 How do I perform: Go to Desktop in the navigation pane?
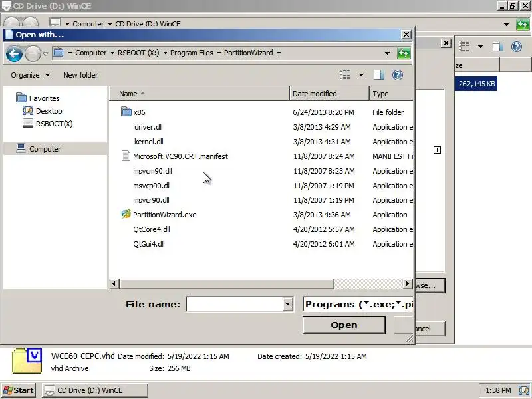pos(43,111)
